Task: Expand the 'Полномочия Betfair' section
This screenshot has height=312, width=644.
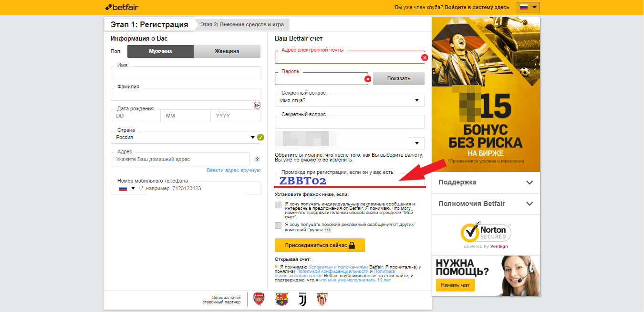Action: pos(486,204)
